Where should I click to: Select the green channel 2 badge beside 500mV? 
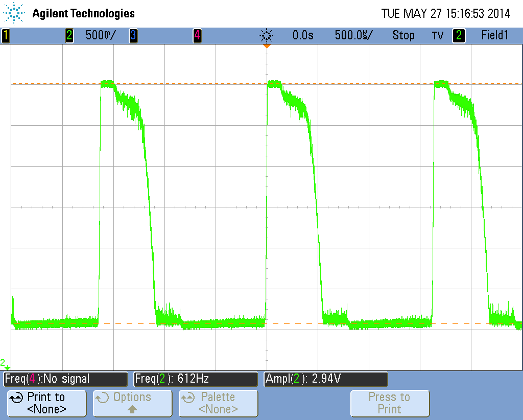click(69, 35)
